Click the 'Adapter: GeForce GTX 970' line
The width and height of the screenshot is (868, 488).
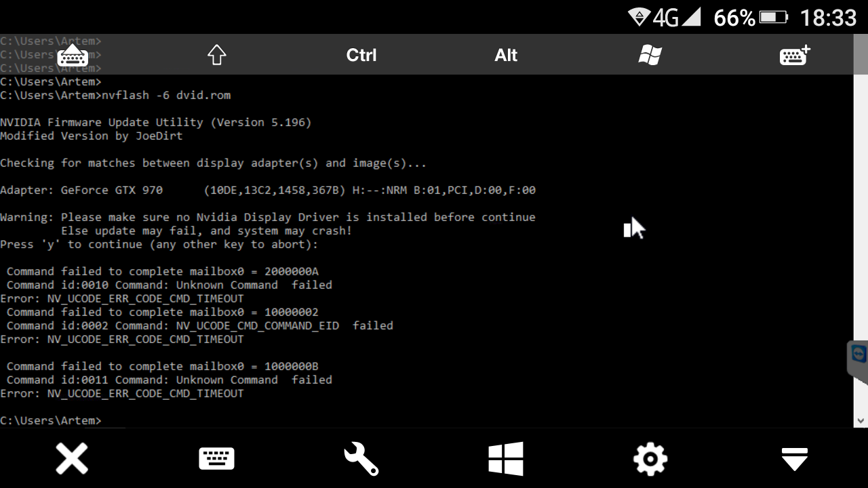coord(268,190)
